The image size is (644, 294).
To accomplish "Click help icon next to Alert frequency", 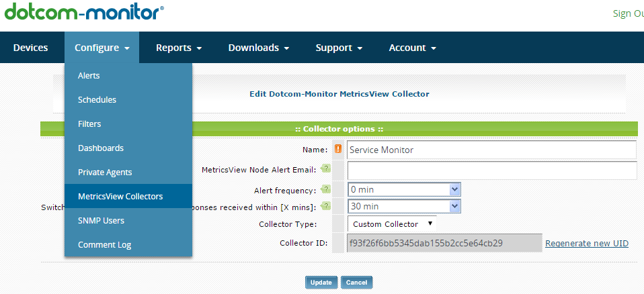I will [325, 189].
